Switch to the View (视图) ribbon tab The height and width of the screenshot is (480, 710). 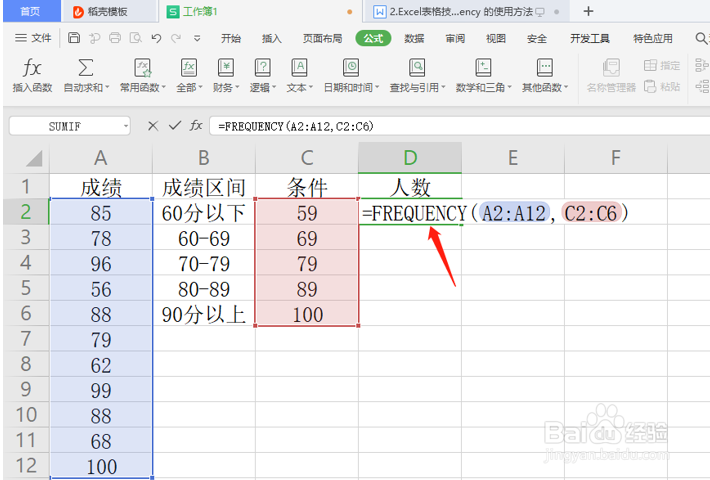(x=496, y=38)
